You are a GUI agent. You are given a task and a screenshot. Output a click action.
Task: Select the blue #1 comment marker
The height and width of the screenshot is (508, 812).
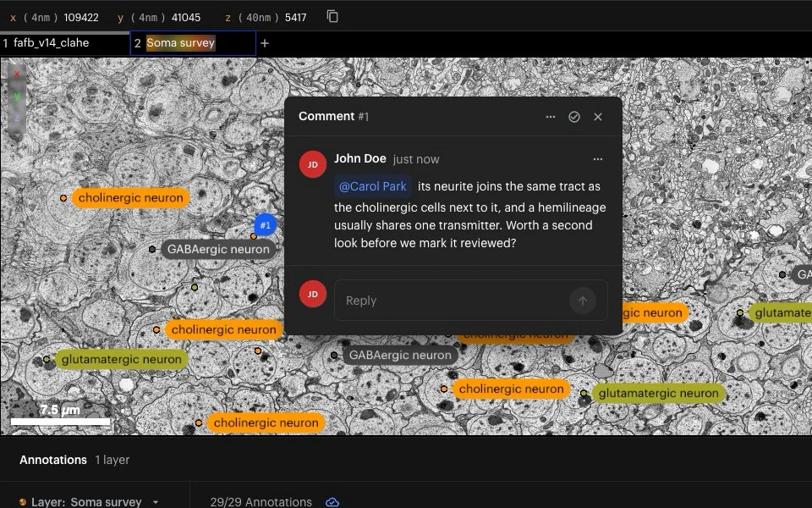pyautogui.click(x=265, y=225)
